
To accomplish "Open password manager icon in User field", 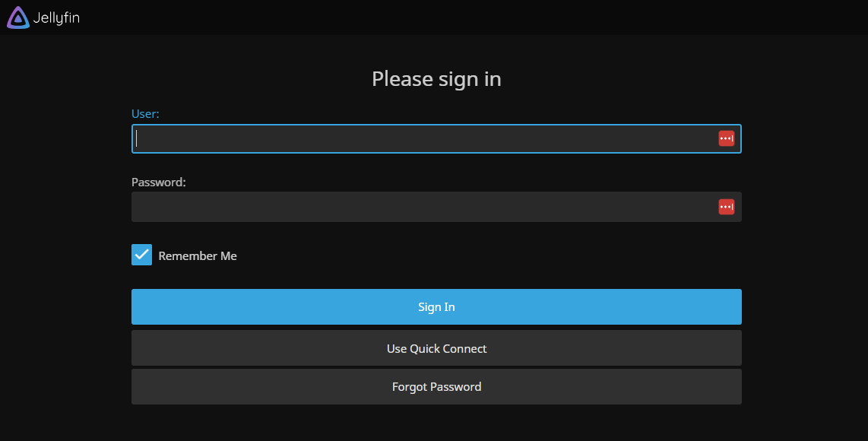I will (726, 138).
